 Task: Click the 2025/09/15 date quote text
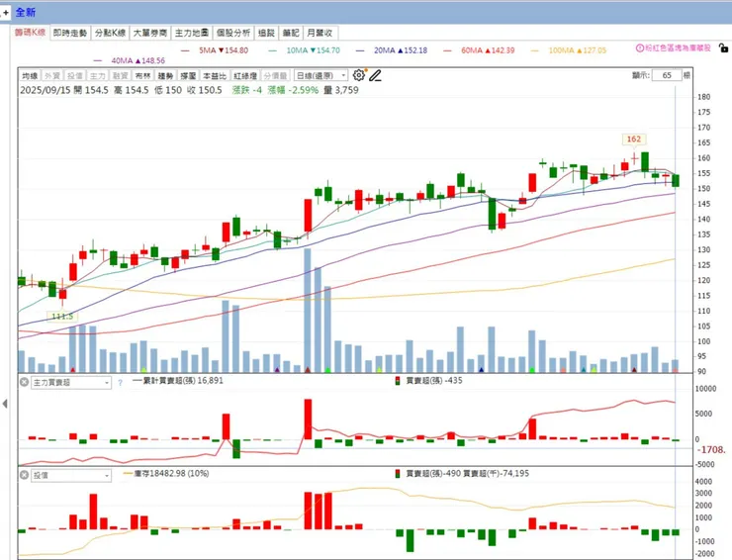[46, 90]
